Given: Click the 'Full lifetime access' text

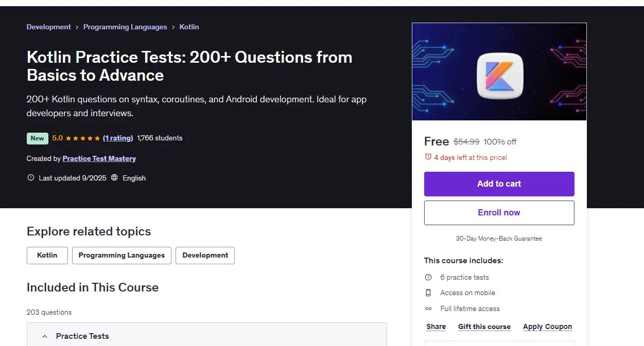Looking at the screenshot, I should coord(470,308).
